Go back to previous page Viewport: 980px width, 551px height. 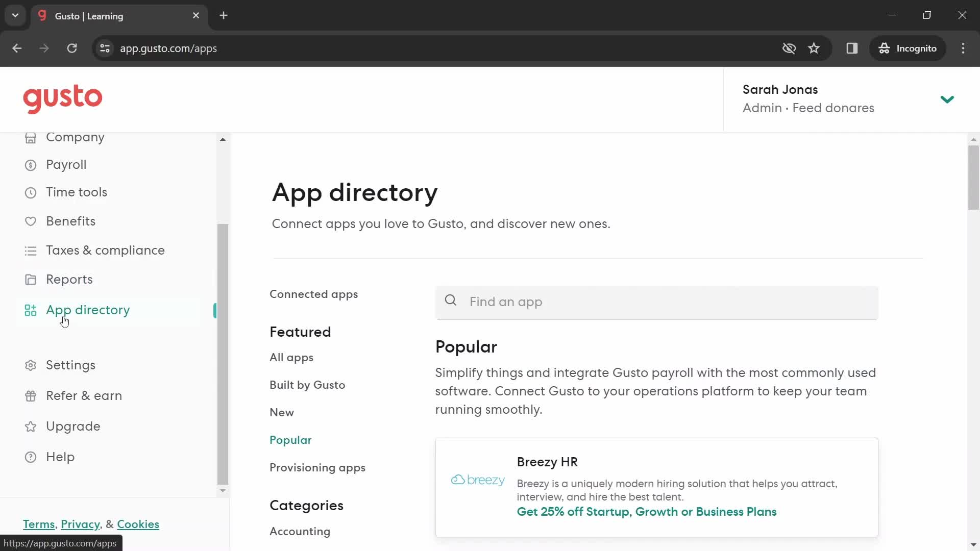pos(17,48)
